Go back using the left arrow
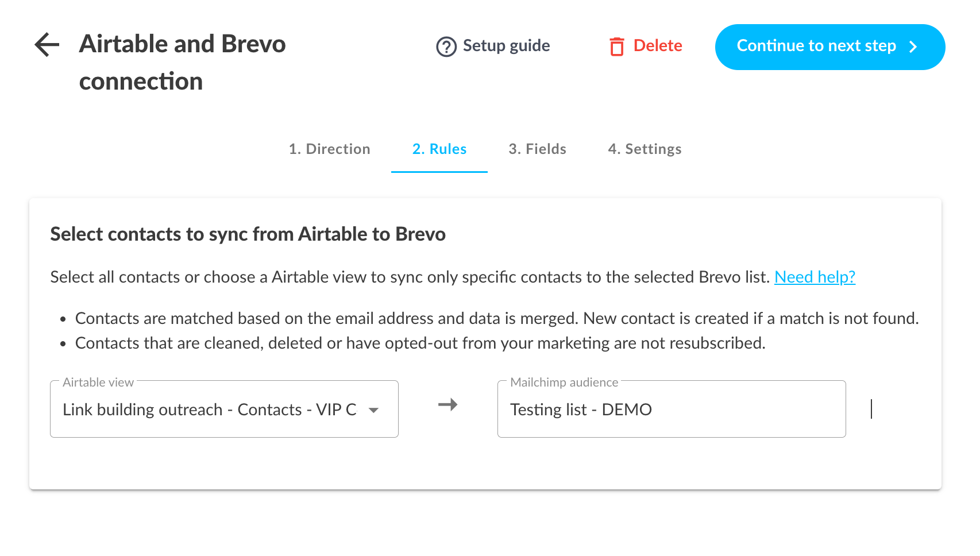The height and width of the screenshot is (556, 980). [47, 45]
